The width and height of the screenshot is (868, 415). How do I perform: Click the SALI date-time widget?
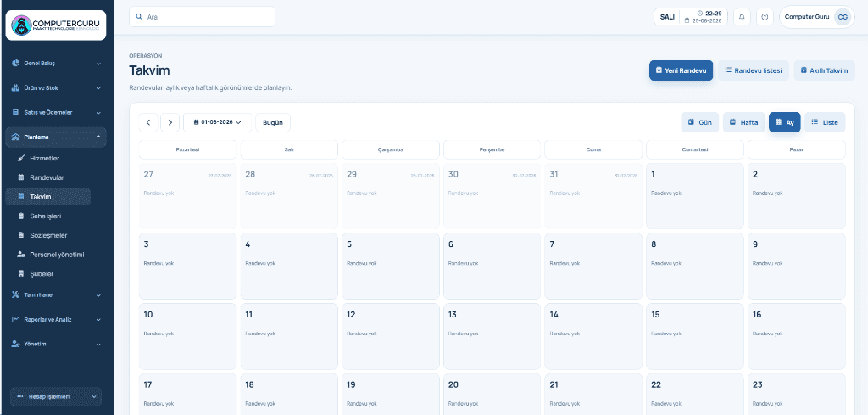[x=690, y=17]
